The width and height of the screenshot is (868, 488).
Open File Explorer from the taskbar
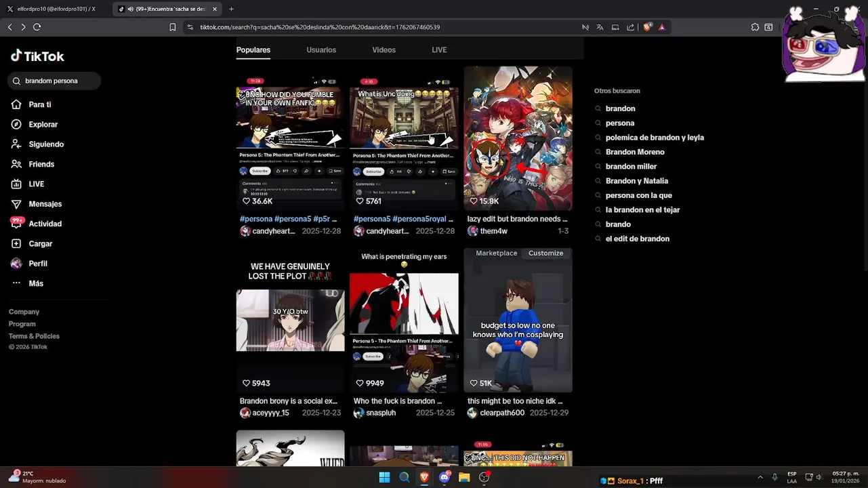coord(464,477)
